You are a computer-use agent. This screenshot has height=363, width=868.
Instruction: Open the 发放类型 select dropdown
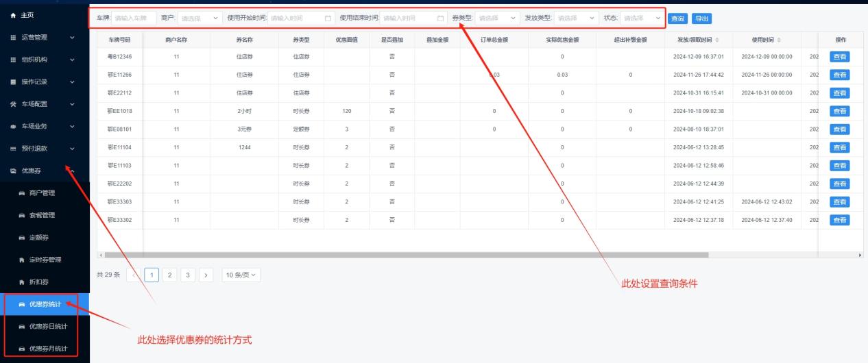[x=576, y=18]
